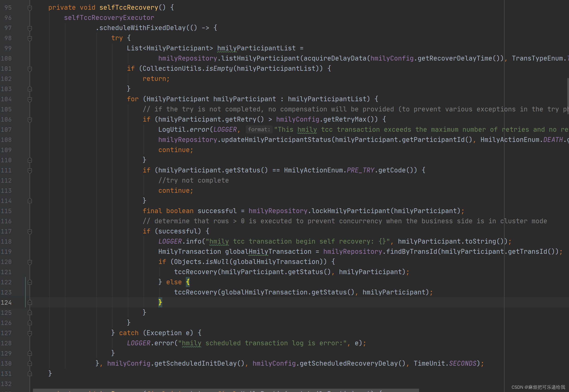The width and height of the screenshot is (569, 392).
Task: Click the method end fold marker at line 131
Action: coord(30,374)
